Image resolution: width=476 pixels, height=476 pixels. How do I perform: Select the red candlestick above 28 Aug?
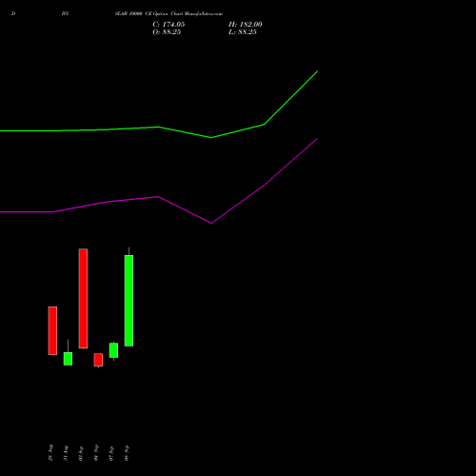52,330
